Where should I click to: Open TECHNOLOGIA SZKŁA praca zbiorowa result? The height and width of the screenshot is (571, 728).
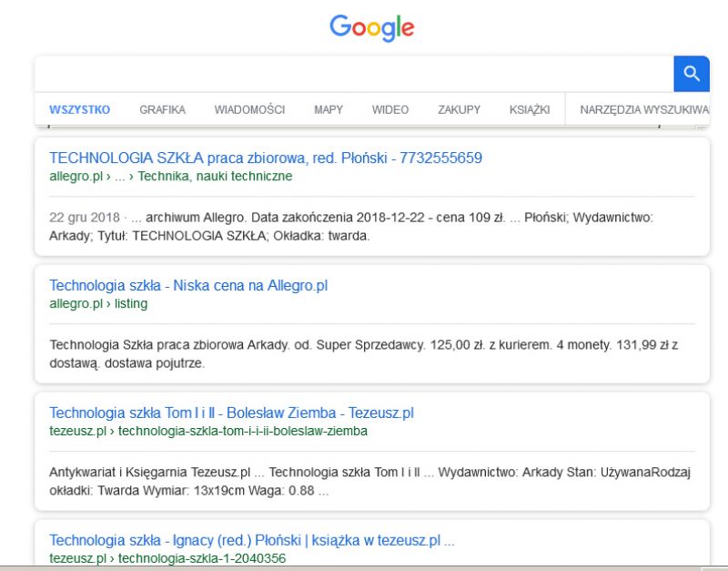(266, 158)
